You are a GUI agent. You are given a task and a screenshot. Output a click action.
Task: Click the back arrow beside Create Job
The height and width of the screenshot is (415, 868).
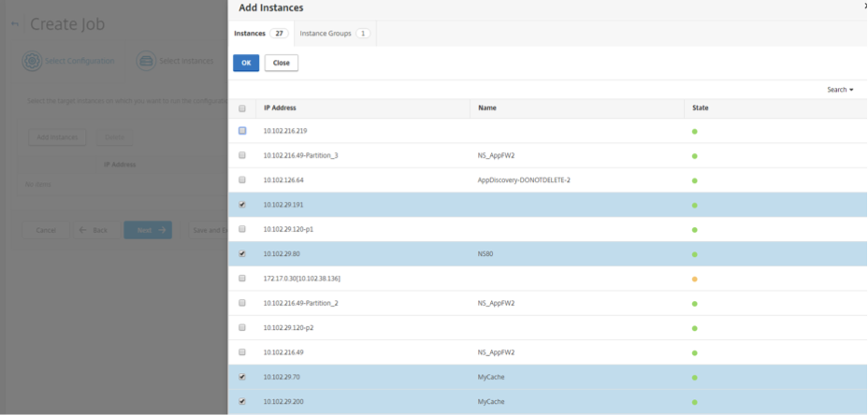tap(15, 23)
